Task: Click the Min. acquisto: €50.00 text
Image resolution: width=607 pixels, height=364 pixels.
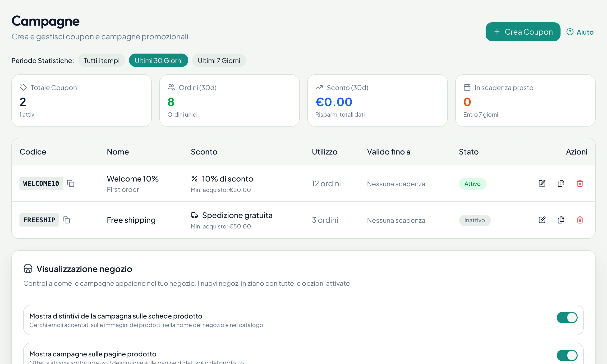Action: (221, 226)
